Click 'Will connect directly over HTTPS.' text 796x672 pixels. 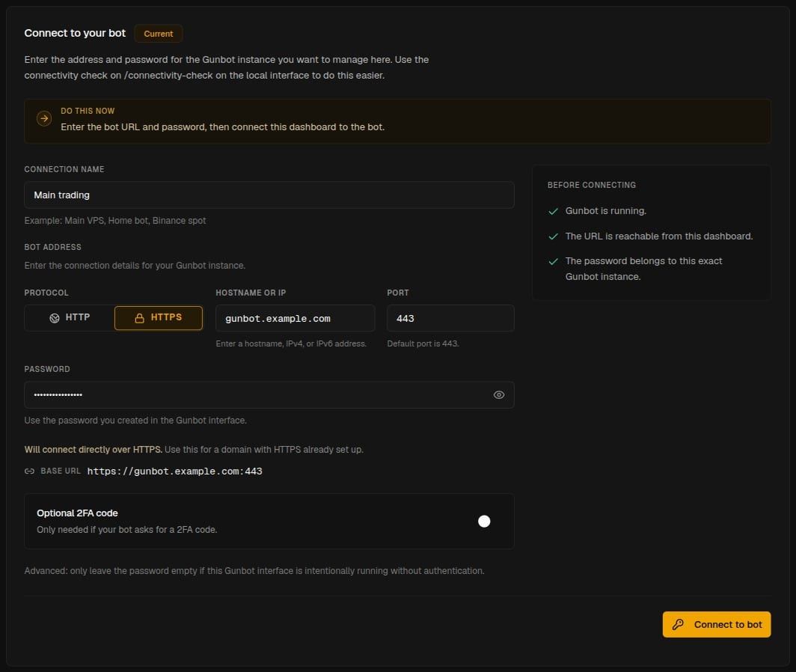click(x=94, y=450)
